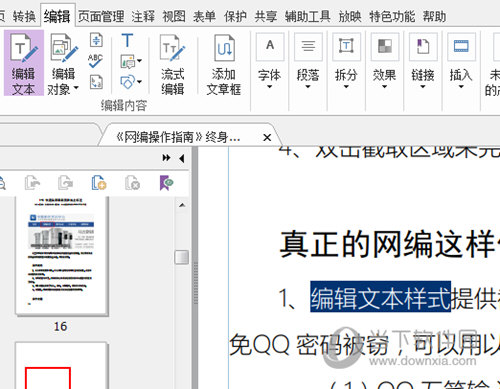This screenshot has width=500, height=389.
Task: Open the 表单 form tab
Action: (204, 16)
